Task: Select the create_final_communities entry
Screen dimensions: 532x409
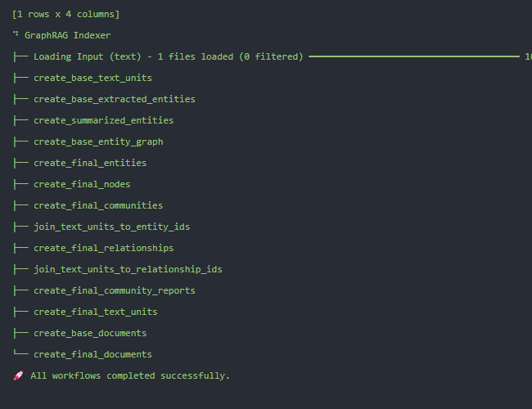Action: click(x=98, y=206)
